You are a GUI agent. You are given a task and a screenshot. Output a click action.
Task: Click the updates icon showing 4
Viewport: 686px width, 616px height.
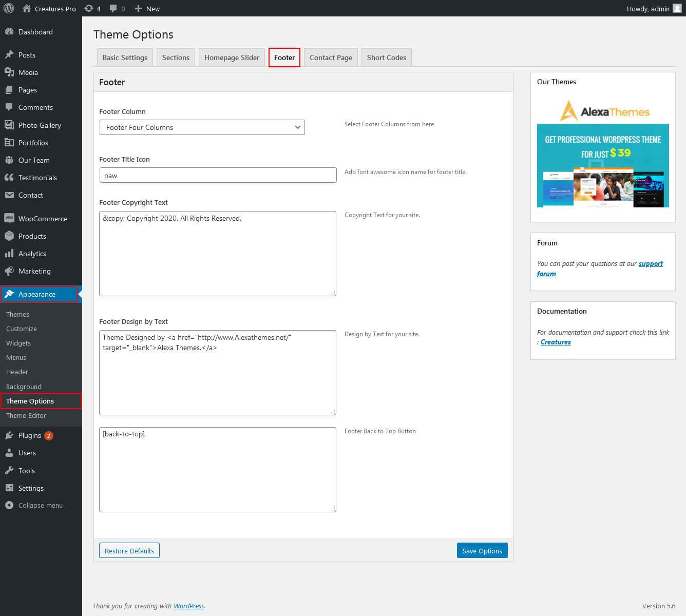tap(89, 9)
